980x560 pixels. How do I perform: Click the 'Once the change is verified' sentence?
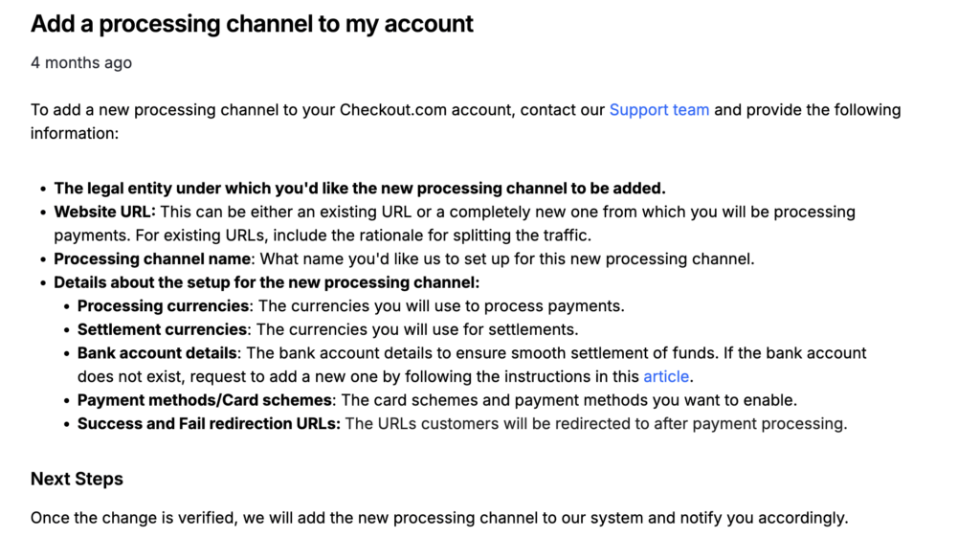pos(438,518)
